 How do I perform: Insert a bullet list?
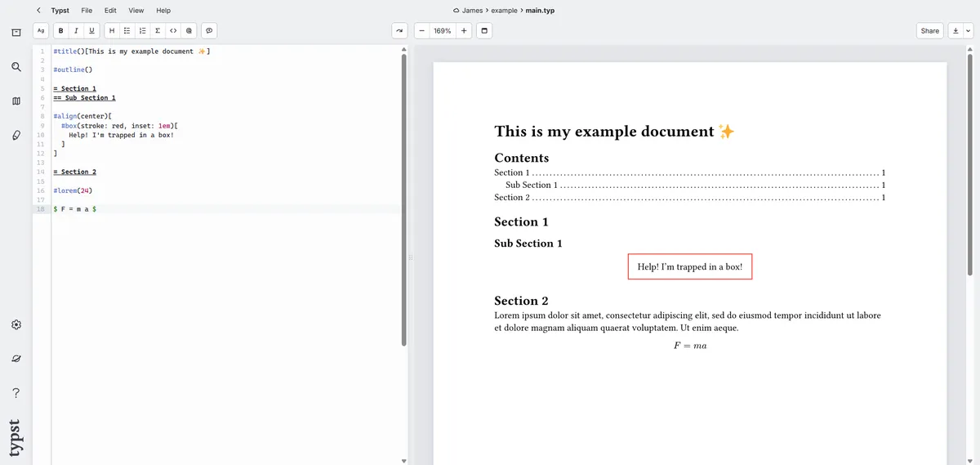point(127,31)
